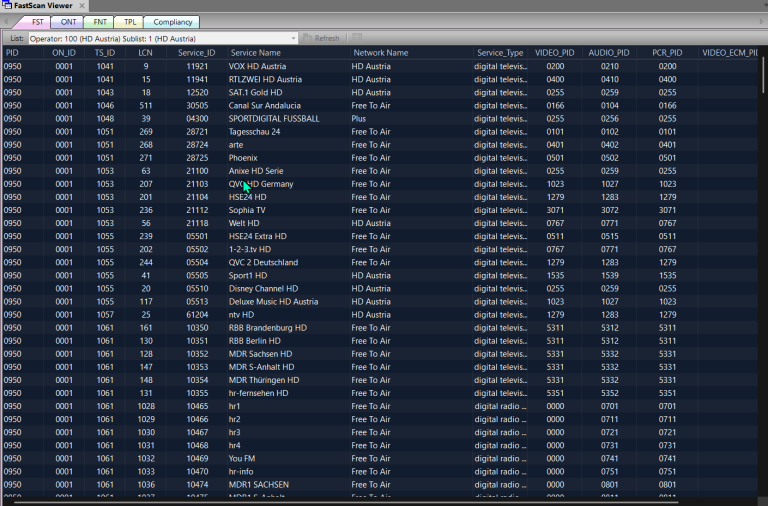Click Service_ID cell 30505
The height and width of the screenshot is (506, 768).
[197, 105]
